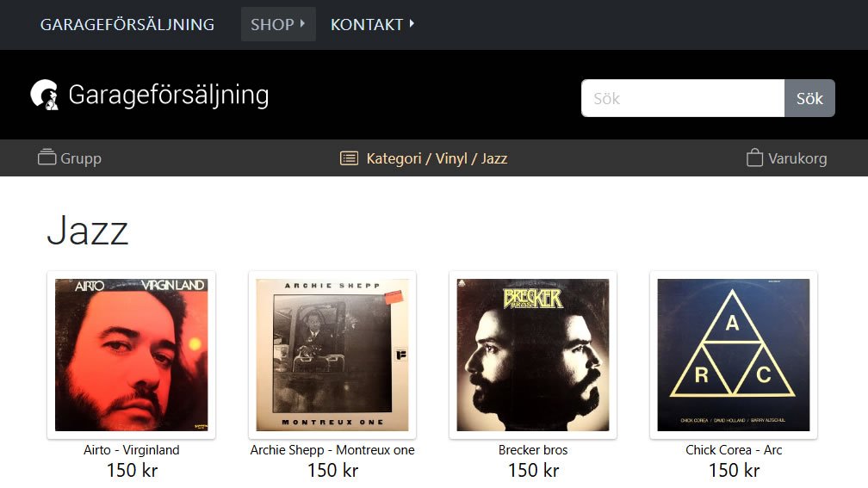Open the Grupp stack icon

46,158
